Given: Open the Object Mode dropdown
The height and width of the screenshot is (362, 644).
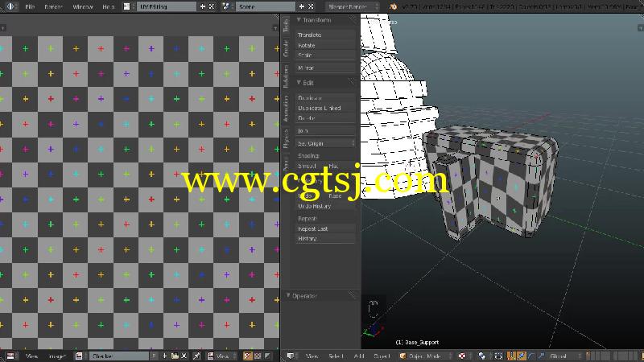Looking at the screenshot, I should point(425,356).
